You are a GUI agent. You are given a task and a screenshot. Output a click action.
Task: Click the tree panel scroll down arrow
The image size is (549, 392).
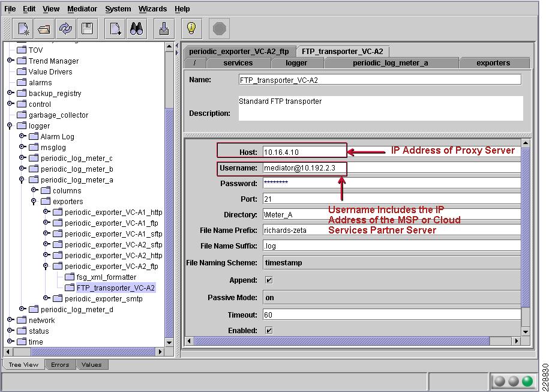coord(169,343)
